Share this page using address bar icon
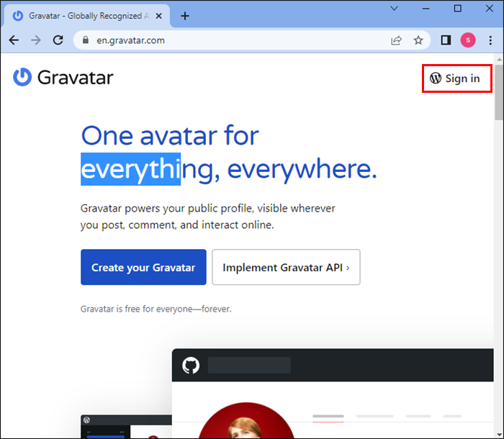 click(396, 40)
